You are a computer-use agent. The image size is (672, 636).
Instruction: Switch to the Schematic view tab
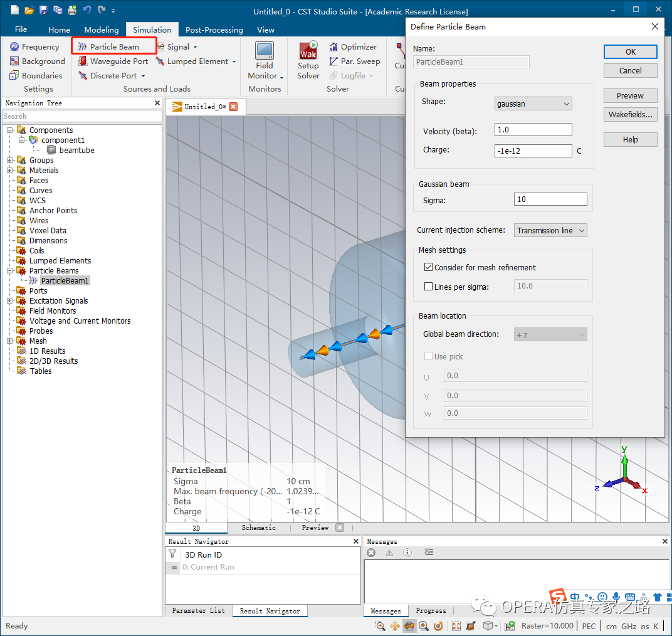click(x=258, y=527)
